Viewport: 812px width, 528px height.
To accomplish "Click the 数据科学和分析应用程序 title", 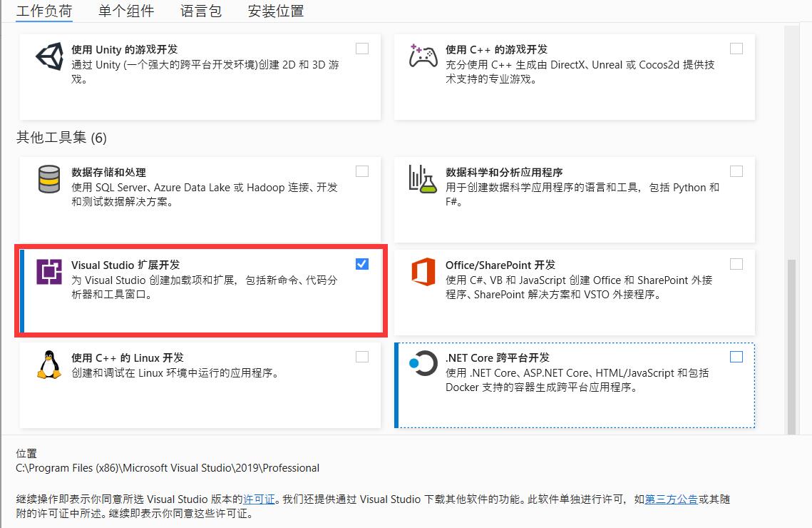I will coord(504,173).
